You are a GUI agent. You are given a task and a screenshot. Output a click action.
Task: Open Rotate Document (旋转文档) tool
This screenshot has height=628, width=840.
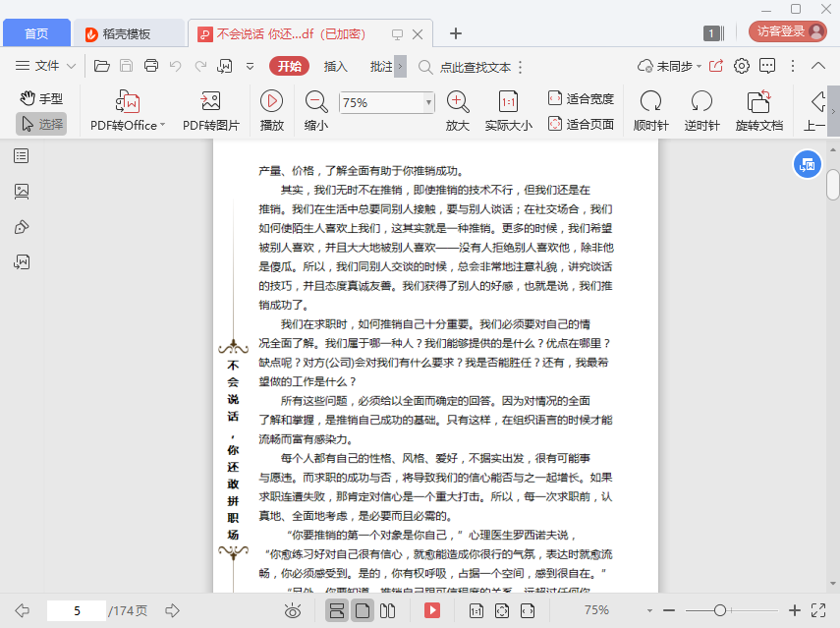pyautogui.click(x=759, y=111)
